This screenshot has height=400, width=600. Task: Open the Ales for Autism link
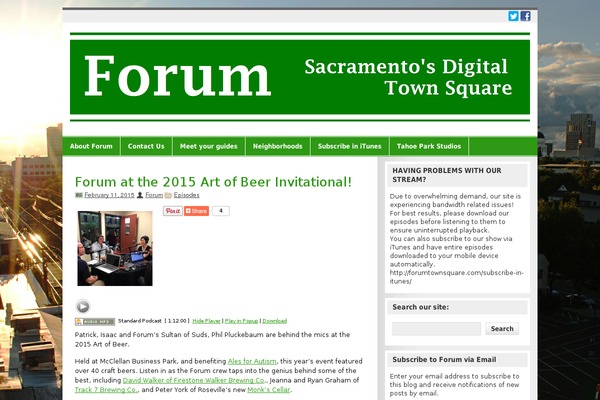[252, 361]
